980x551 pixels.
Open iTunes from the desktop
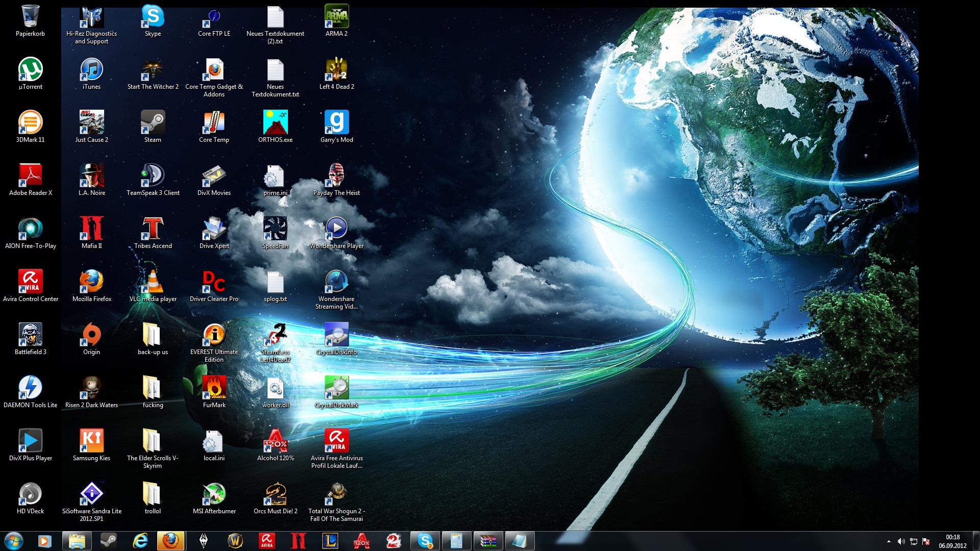click(91, 73)
